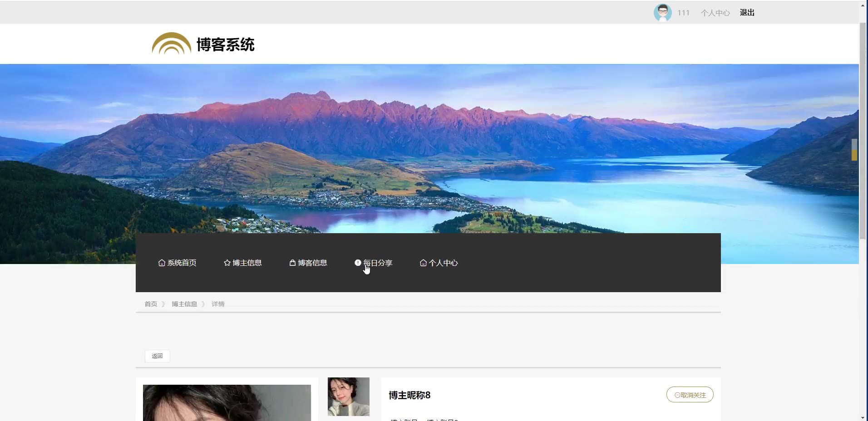Click the house icon beside 个人中心 in nav
This screenshot has width=868, height=421.
[423, 263]
